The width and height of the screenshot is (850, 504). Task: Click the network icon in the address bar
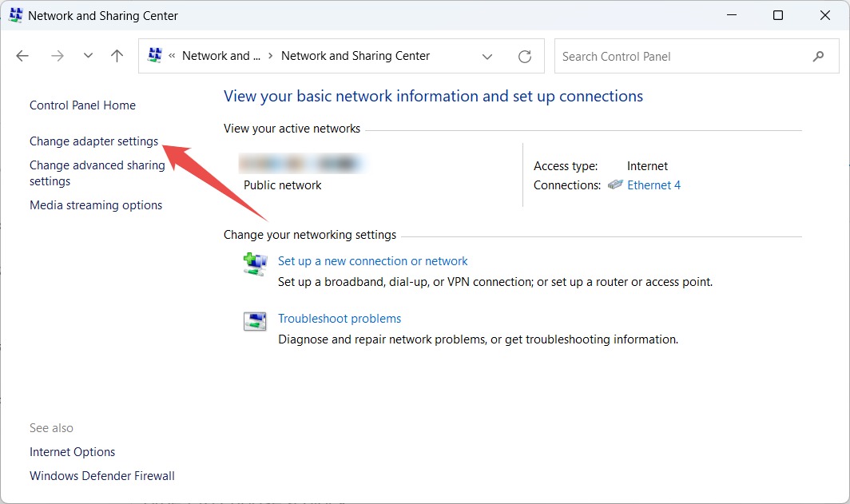click(155, 55)
